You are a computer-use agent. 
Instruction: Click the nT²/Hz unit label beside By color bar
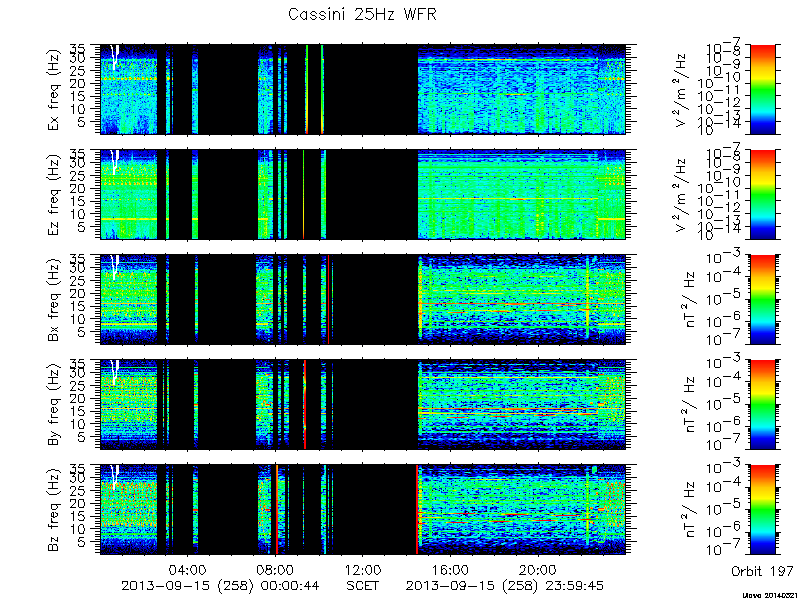click(687, 405)
